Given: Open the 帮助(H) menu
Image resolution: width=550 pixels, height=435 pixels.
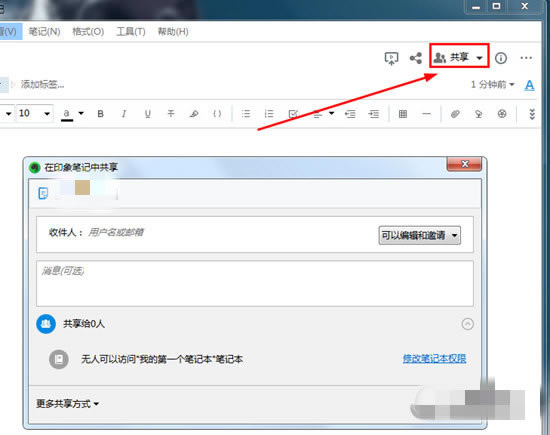Looking at the screenshot, I should 173,32.
